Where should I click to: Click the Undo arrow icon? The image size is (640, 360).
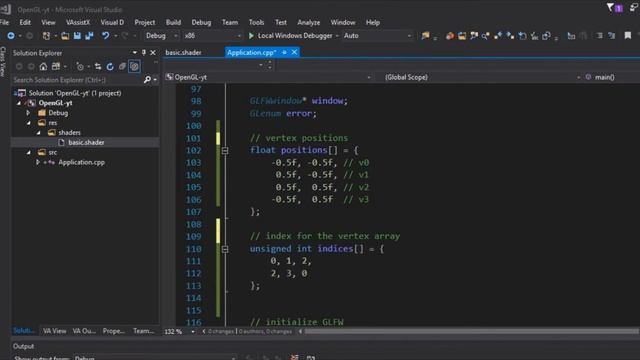[x=106, y=36]
